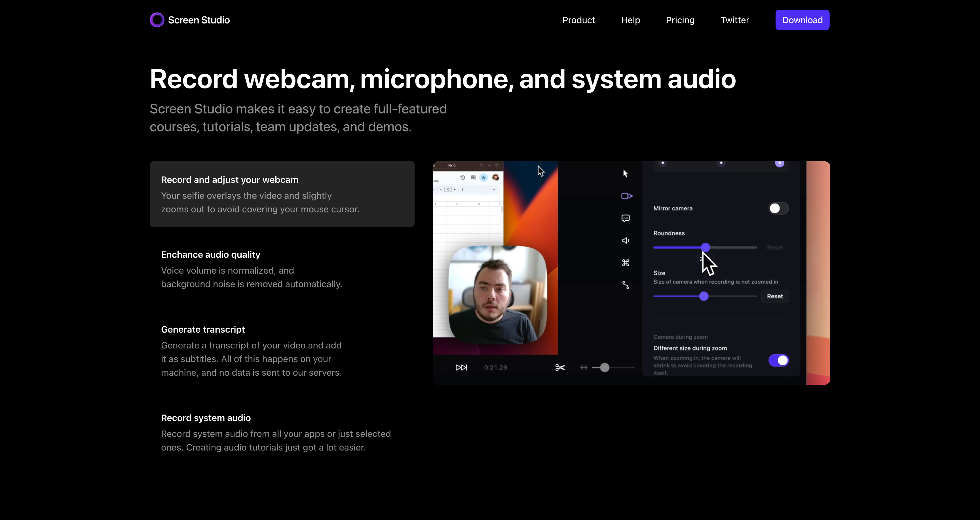Select the cursor settings arrow icon

(626, 174)
